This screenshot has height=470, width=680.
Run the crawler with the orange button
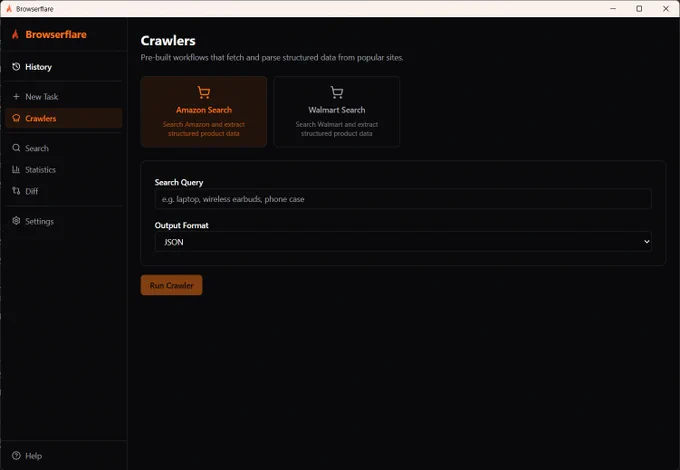point(171,285)
